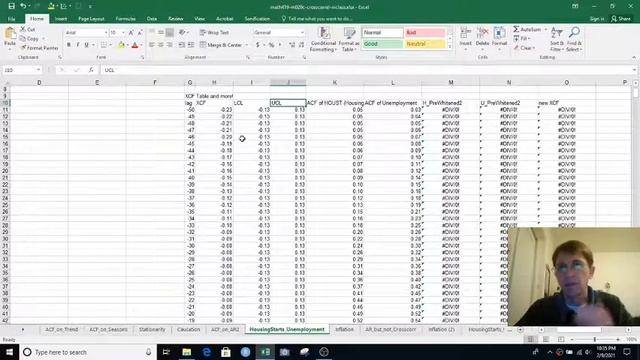640x360 pixels.
Task: Decrease font size with smaller A
Action: (x=140, y=33)
